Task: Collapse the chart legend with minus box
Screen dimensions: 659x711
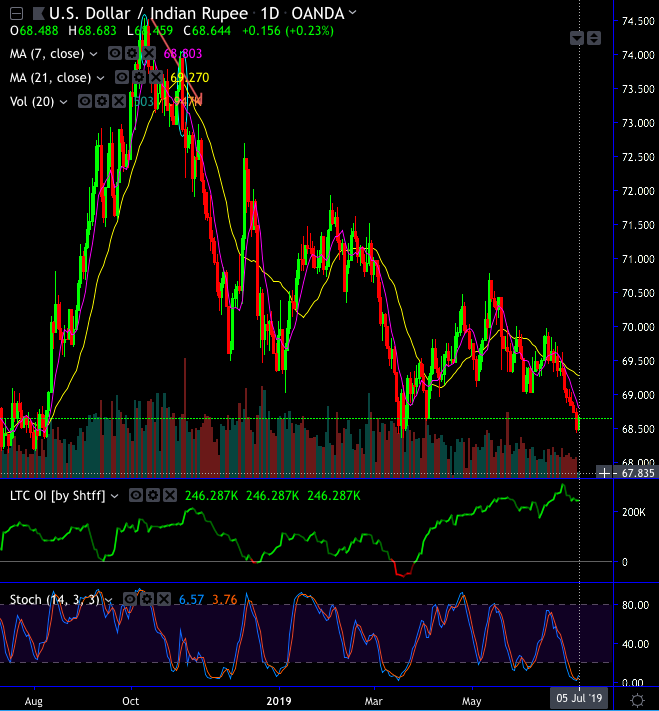Action: (16, 14)
